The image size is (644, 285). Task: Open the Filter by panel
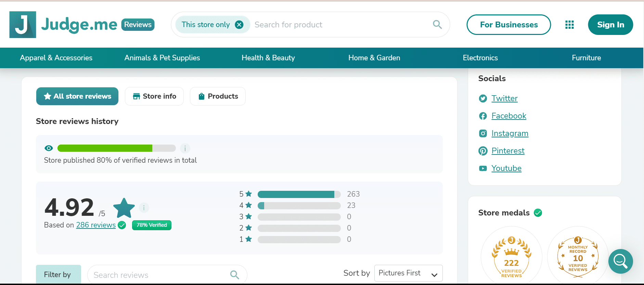click(x=59, y=274)
